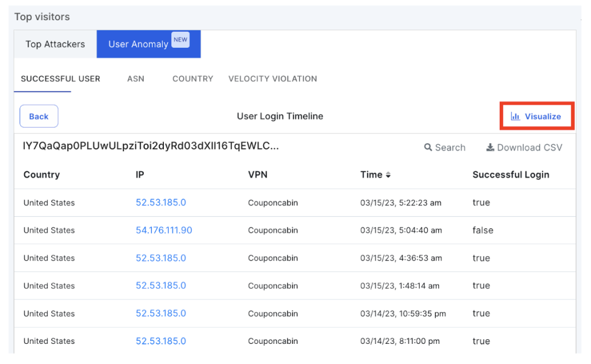The width and height of the screenshot is (591, 364).
Task: Open the VELOCITY VIOLATION sub-tab
Action: pos(272,78)
